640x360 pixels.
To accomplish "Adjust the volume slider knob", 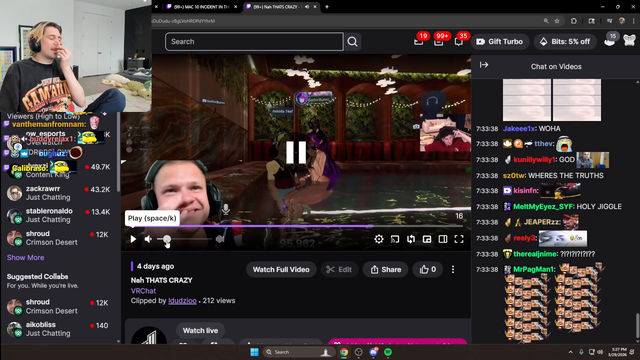I will pos(167,239).
